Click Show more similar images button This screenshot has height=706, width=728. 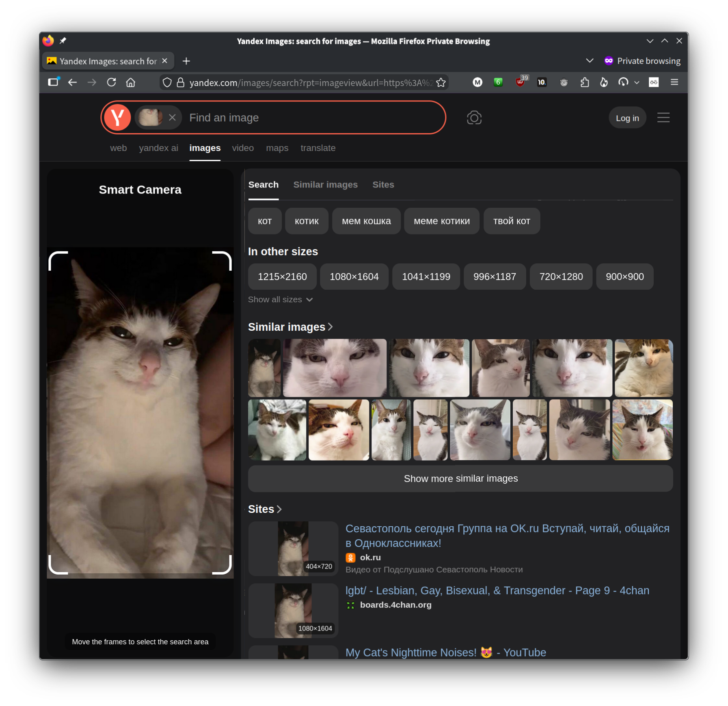click(x=460, y=479)
